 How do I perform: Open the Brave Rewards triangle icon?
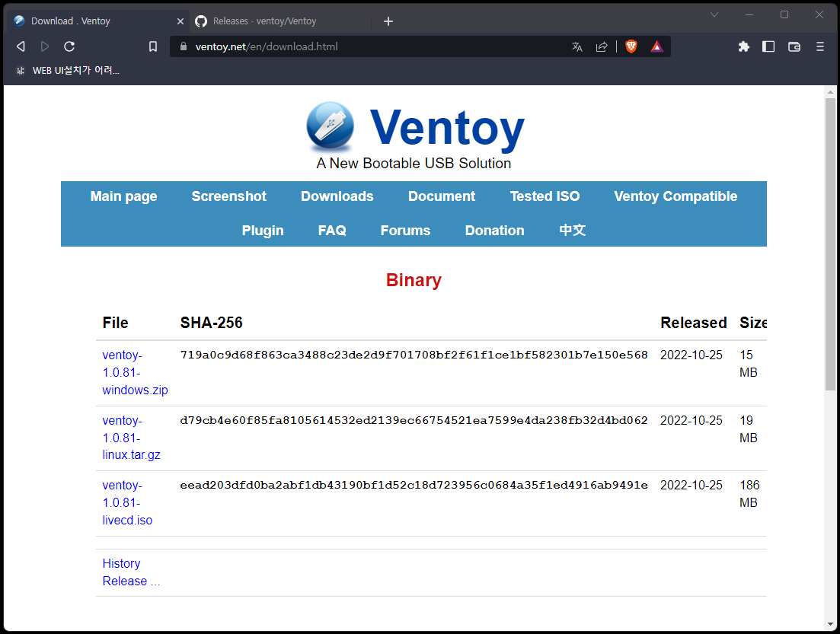[x=656, y=46]
